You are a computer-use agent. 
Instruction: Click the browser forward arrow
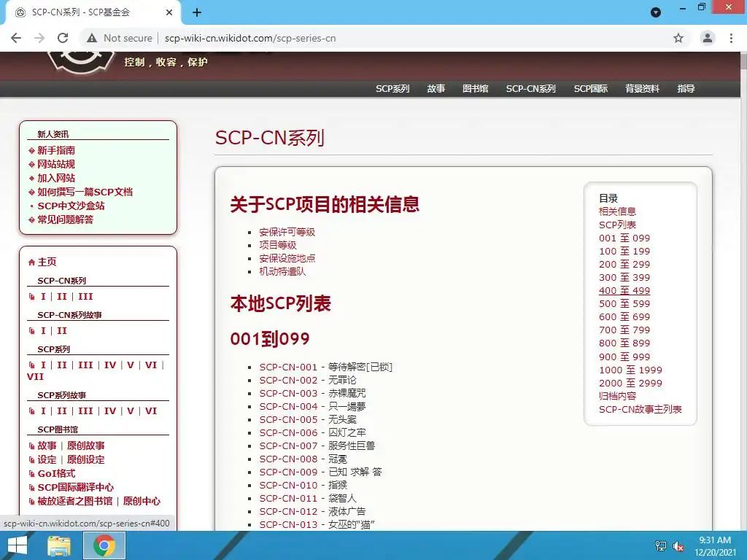click(x=39, y=38)
